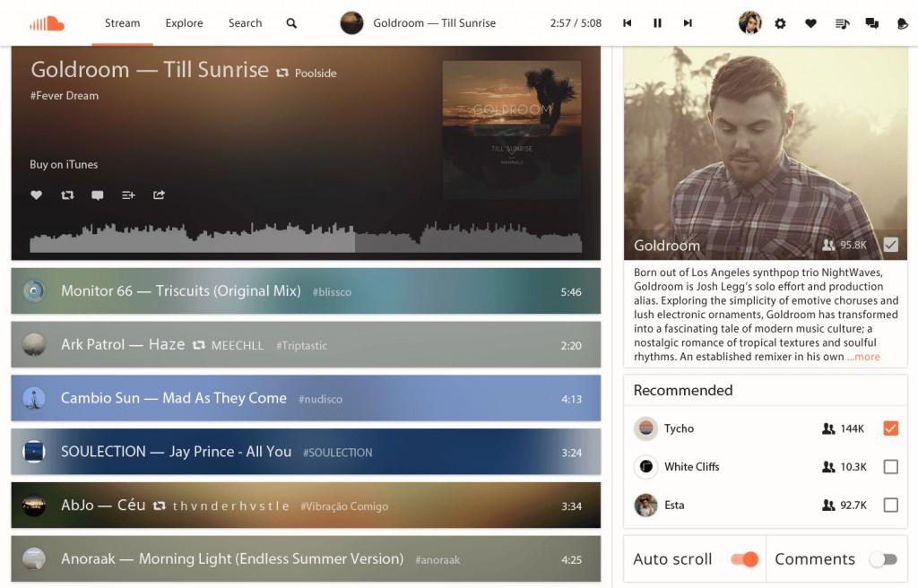Repost the Goldroom track using repost icon
Screen dimensions: 918x588
pos(67,195)
